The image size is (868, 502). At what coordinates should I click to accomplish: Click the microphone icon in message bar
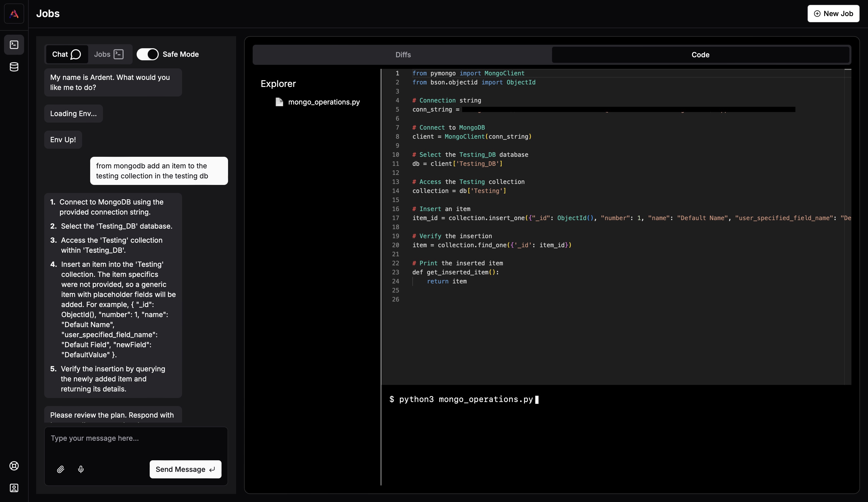pyautogui.click(x=81, y=469)
